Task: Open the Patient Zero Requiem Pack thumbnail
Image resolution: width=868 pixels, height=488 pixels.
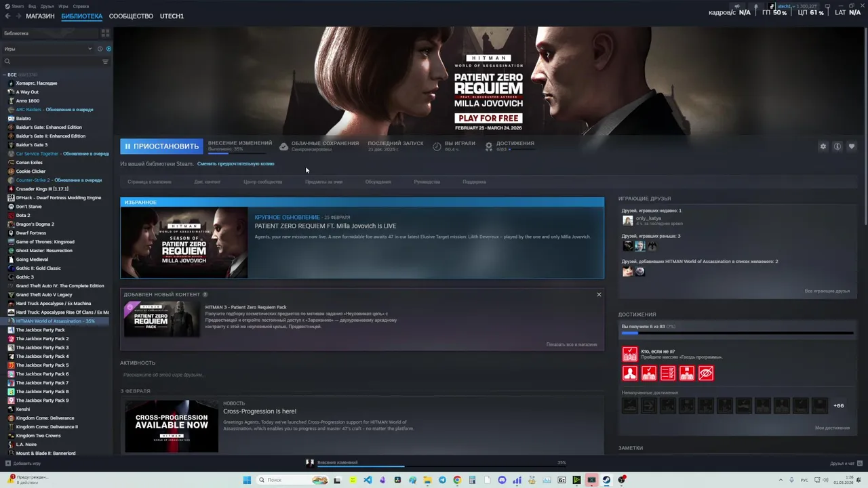Action: [x=161, y=319]
